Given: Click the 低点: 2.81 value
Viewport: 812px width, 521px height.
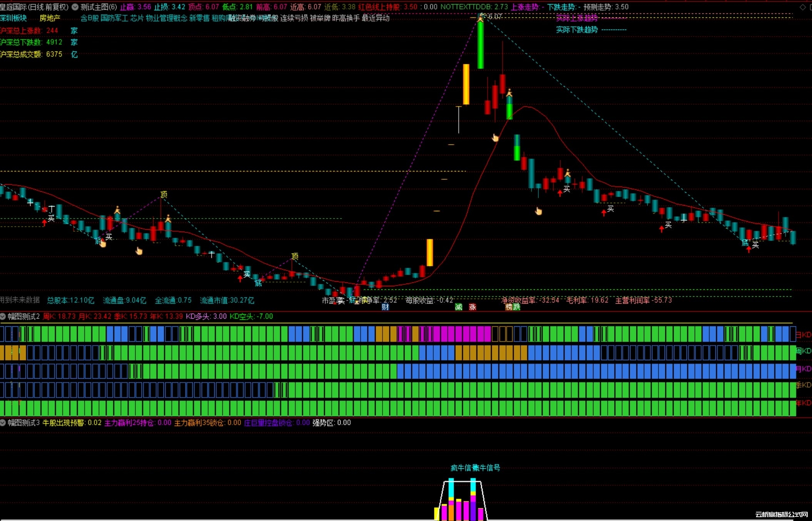Looking at the screenshot, I should (237, 7).
